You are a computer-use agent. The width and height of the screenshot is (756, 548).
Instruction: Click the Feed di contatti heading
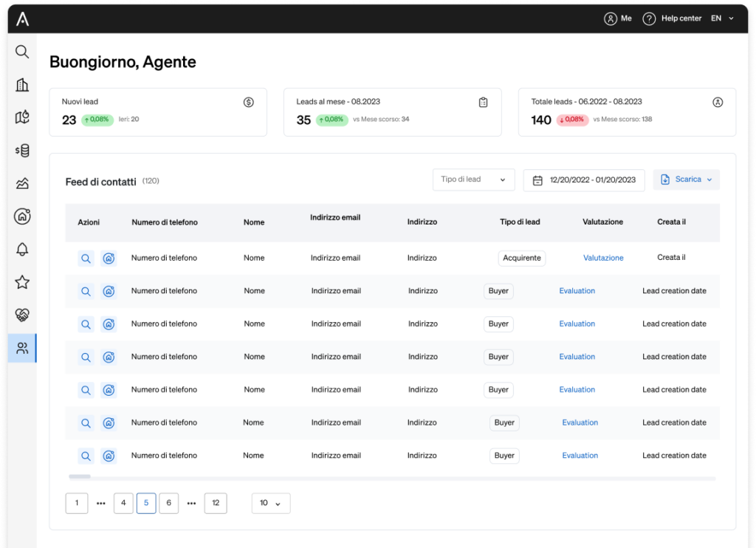point(100,182)
